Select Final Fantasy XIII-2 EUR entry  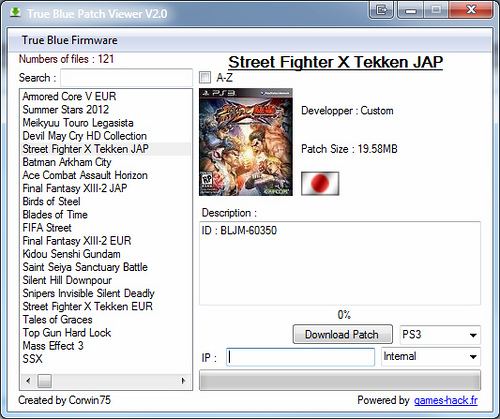[106, 241]
